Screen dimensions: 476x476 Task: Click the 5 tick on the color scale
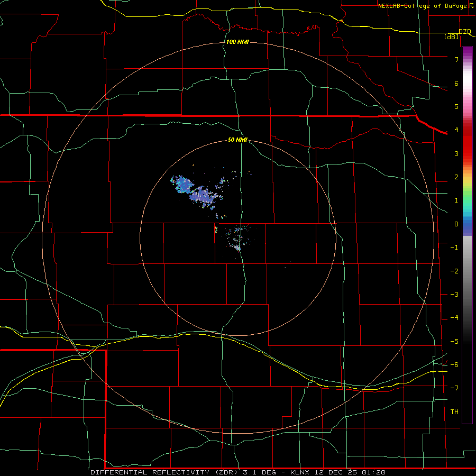pyautogui.click(x=456, y=106)
